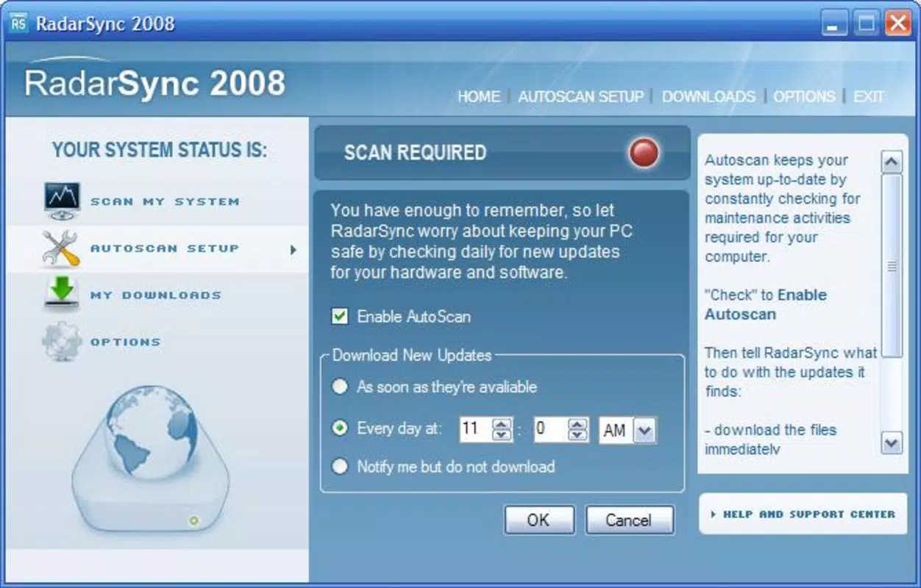The height and width of the screenshot is (588, 921).
Task: Click the help panel scroll up arrow
Action: pos(892,162)
